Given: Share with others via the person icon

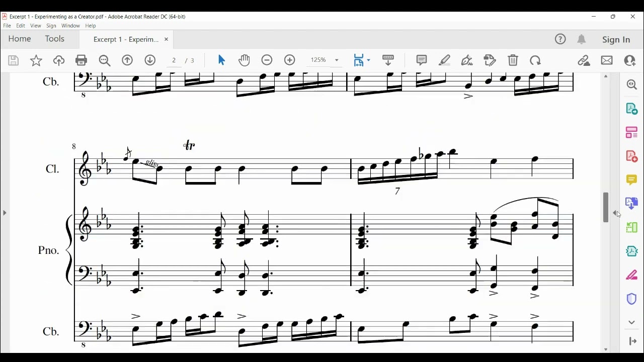Looking at the screenshot, I should [630, 60].
